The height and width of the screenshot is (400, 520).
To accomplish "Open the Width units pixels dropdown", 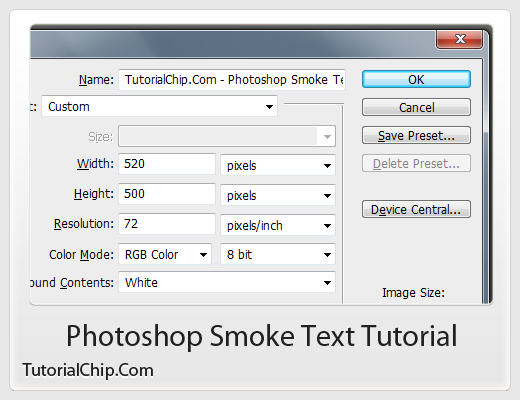I will (x=278, y=165).
